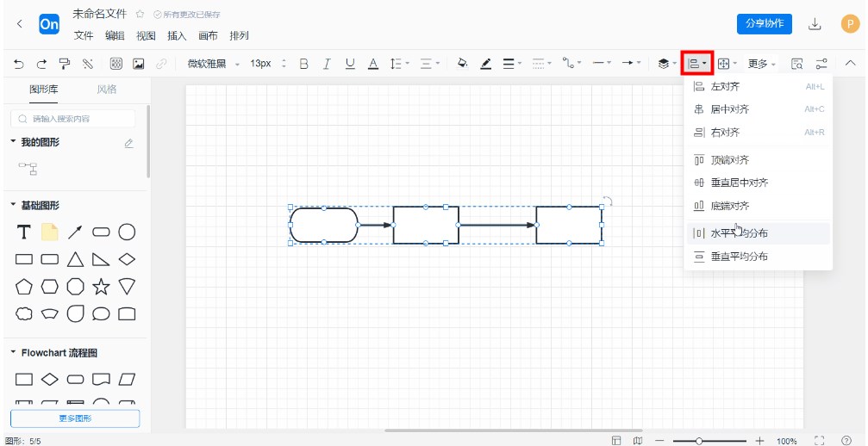Open the font family dropdown 微软雅黑
Image resolution: width=868 pixels, height=446 pixels.
tap(213, 64)
